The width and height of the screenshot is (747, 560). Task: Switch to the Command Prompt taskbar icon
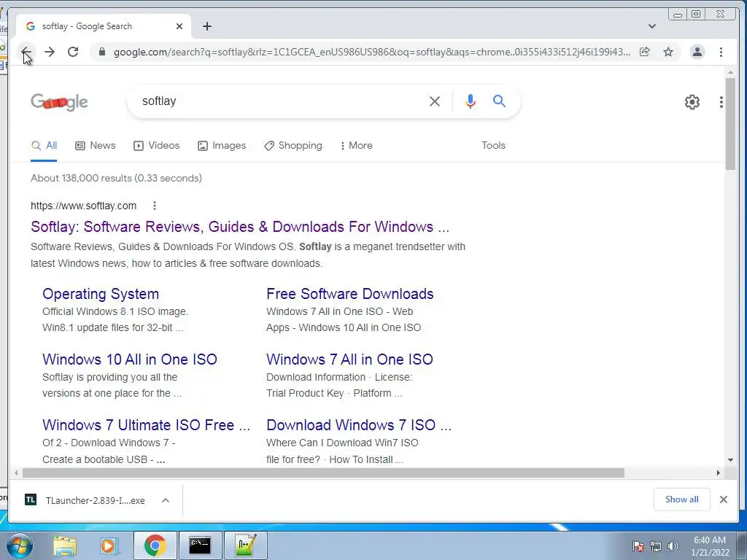(x=200, y=545)
